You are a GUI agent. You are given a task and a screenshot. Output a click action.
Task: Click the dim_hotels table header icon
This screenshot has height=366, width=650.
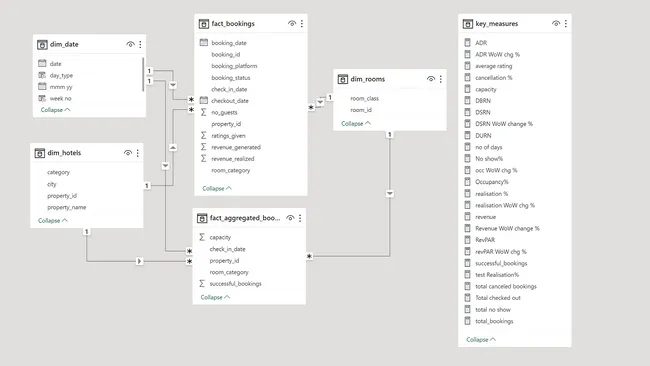coord(40,153)
